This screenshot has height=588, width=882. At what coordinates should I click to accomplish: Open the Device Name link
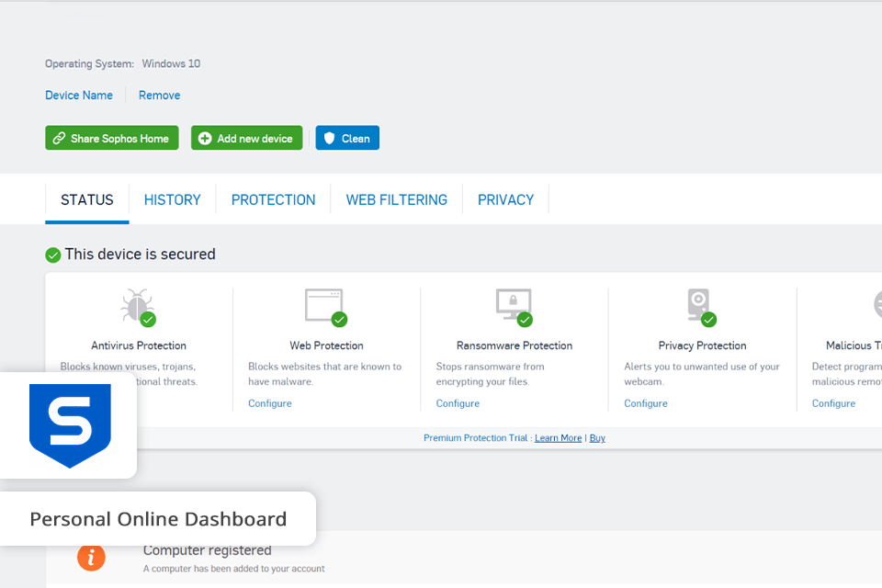tap(79, 96)
